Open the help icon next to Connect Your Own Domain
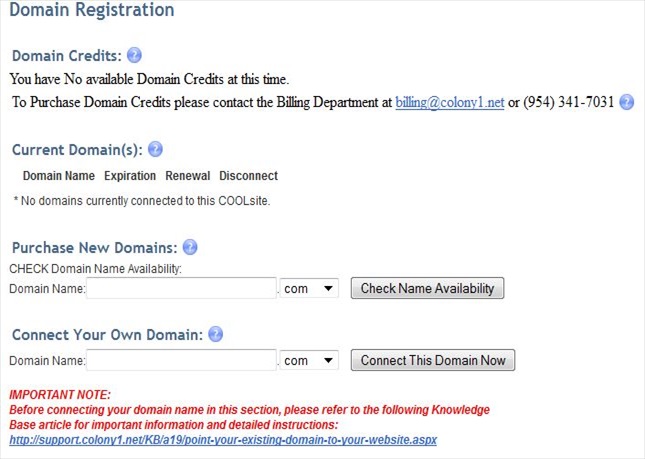The image size is (645, 459). coord(215,334)
